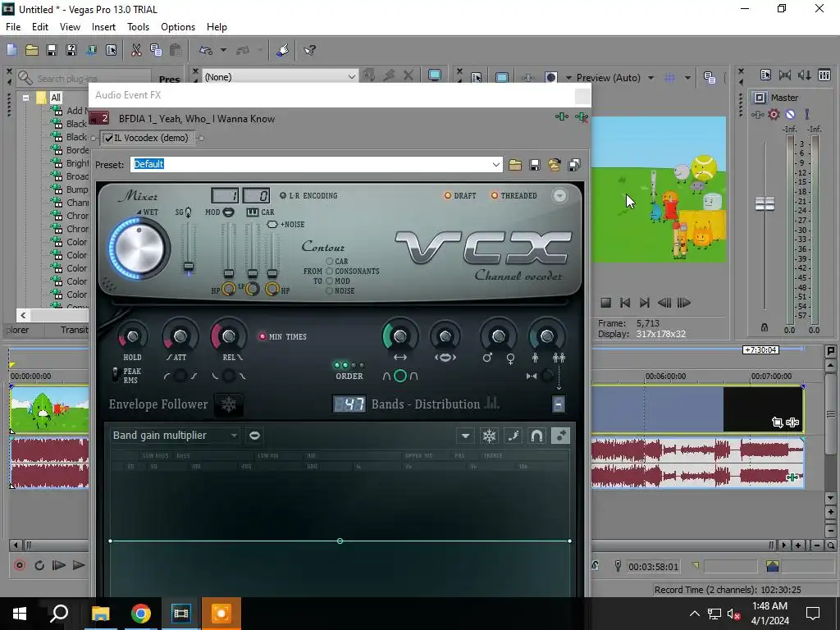840x630 pixels.
Task: Select the NOISE contour radio option
Action: point(330,291)
